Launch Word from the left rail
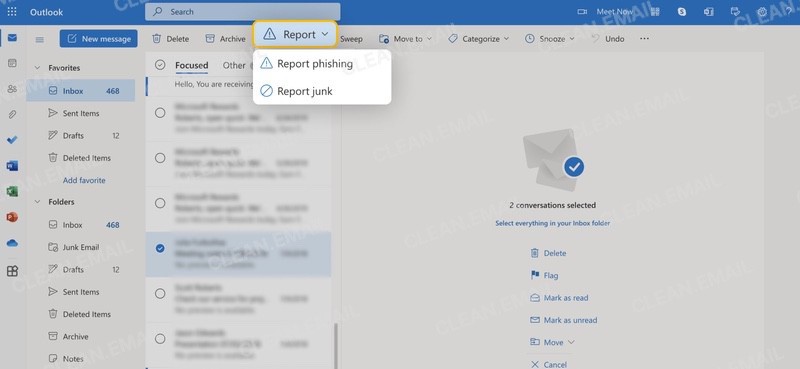 pyautogui.click(x=12, y=165)
